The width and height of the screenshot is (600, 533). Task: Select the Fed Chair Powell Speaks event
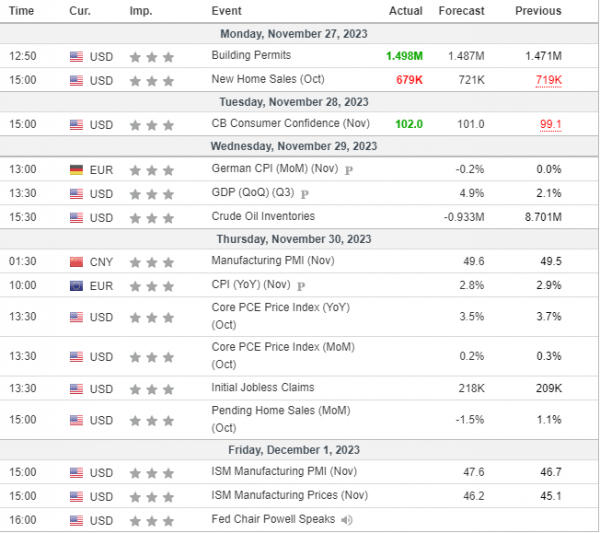(272, 520)
